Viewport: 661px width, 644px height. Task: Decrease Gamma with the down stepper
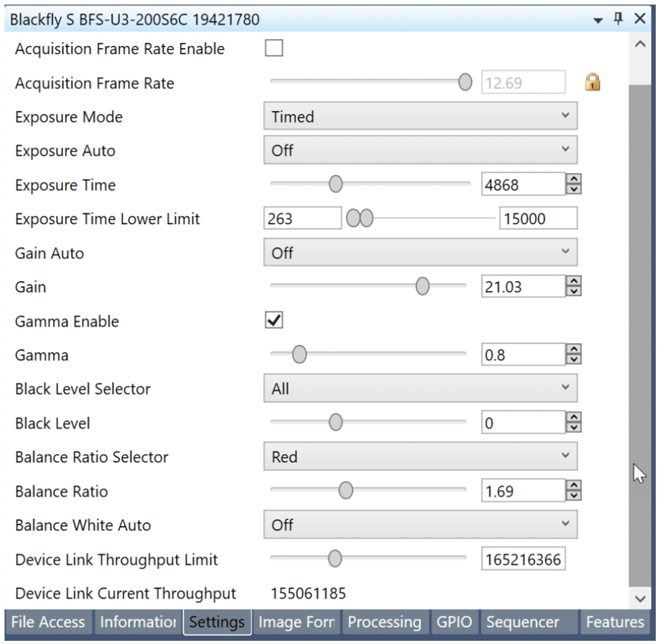[574, 359]
